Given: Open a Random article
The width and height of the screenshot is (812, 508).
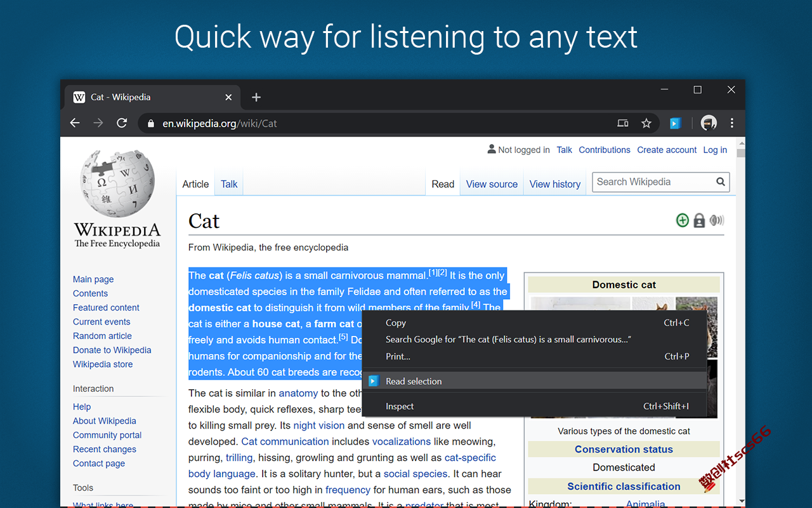Looking at the screenshot, I should click(x=102, y=336).
